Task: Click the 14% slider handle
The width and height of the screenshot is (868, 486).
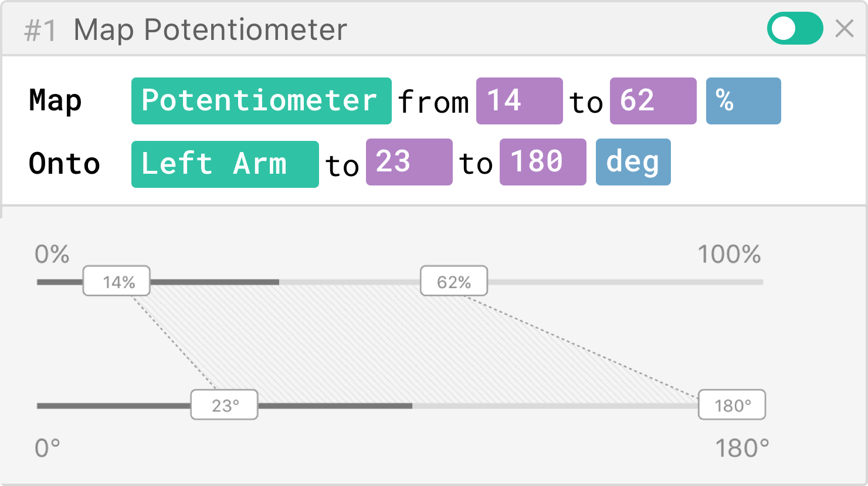Action: [117, 281]
